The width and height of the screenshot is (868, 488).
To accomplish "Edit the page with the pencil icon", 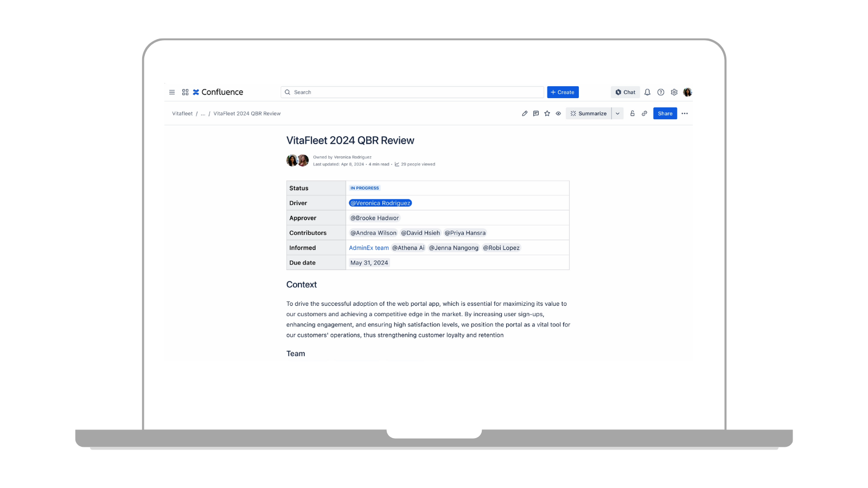I will [x=524, y=113].
